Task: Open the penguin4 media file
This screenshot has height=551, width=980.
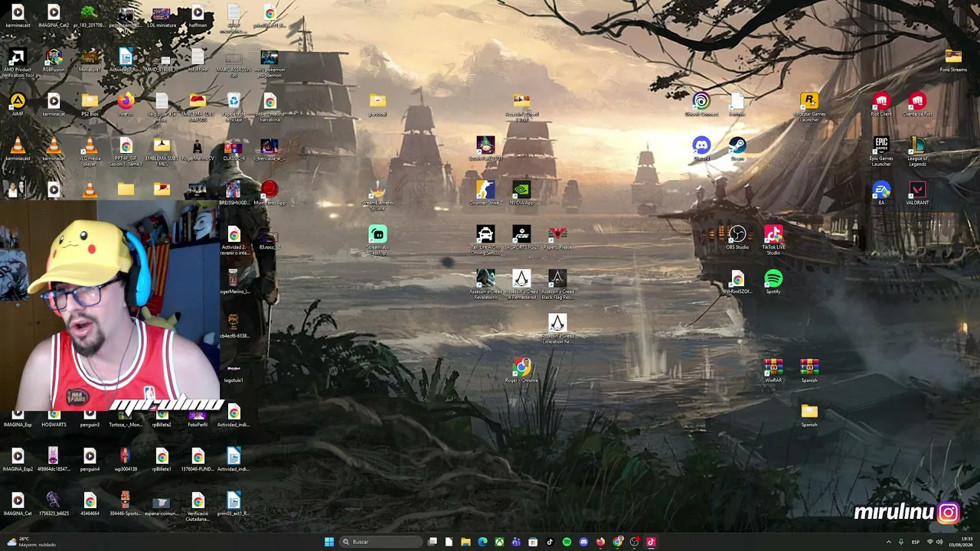Action: 90,460
